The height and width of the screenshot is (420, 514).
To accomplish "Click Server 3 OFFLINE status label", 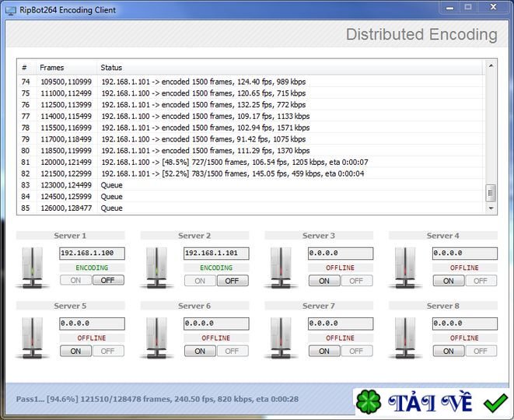I will click(x=341, y=268).
